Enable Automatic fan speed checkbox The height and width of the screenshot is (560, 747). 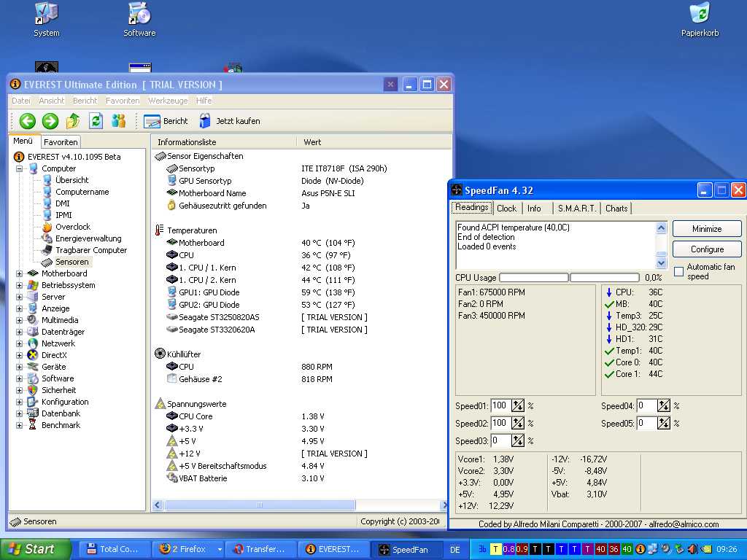[679, 272]
